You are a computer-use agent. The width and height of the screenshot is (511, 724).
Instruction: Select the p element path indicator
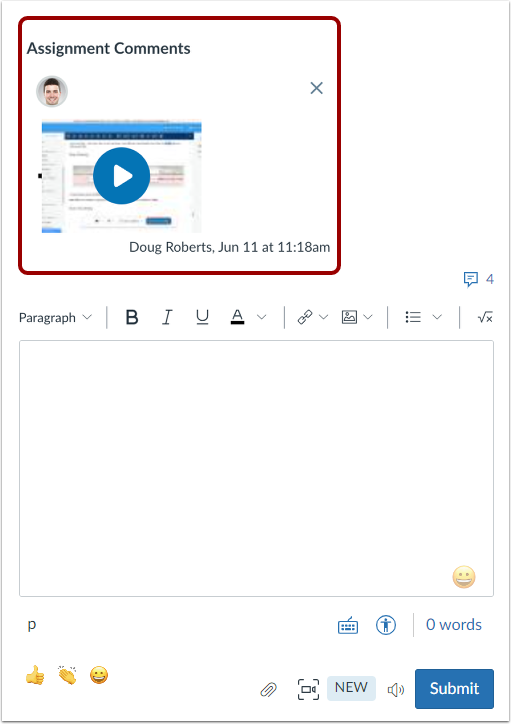tap(31, 625)
